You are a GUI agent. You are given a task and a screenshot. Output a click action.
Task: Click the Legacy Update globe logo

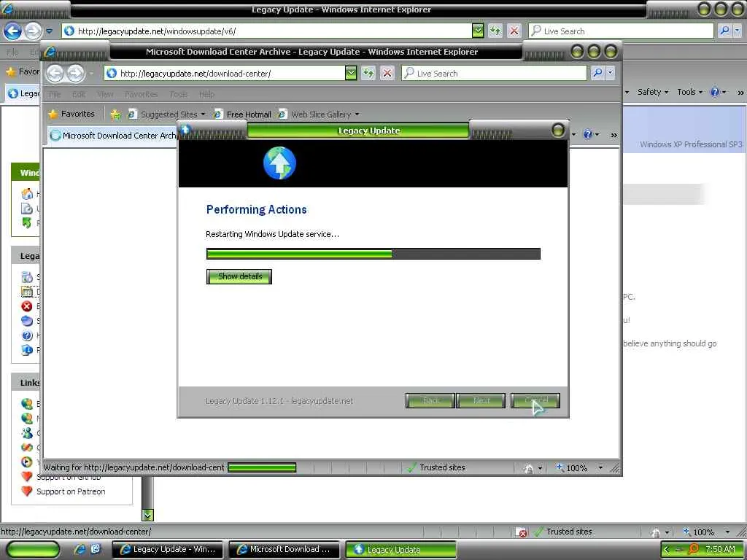coord(279,163)
